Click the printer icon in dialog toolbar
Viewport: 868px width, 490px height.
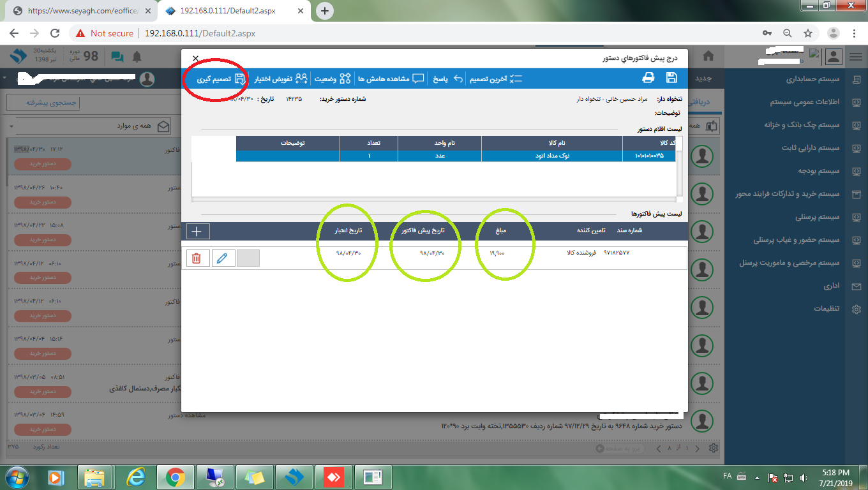pos(648,78)
